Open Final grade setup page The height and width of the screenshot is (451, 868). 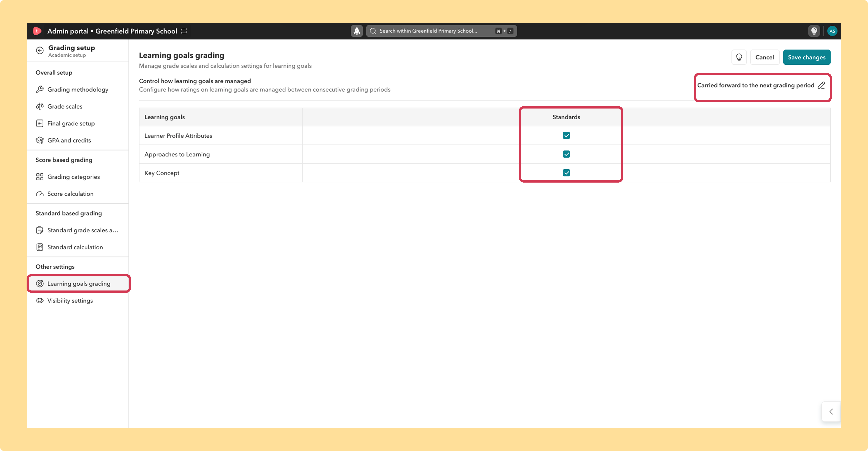point(78,123)
